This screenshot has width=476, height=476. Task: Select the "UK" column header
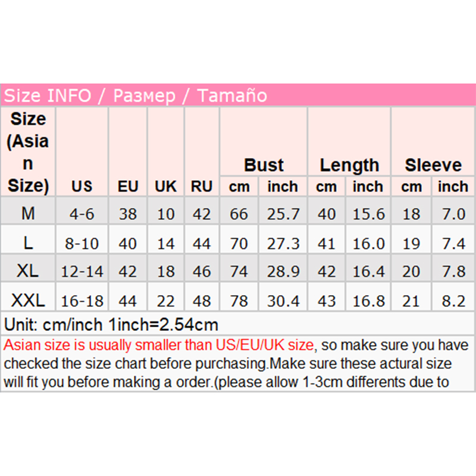coord(165,186)
